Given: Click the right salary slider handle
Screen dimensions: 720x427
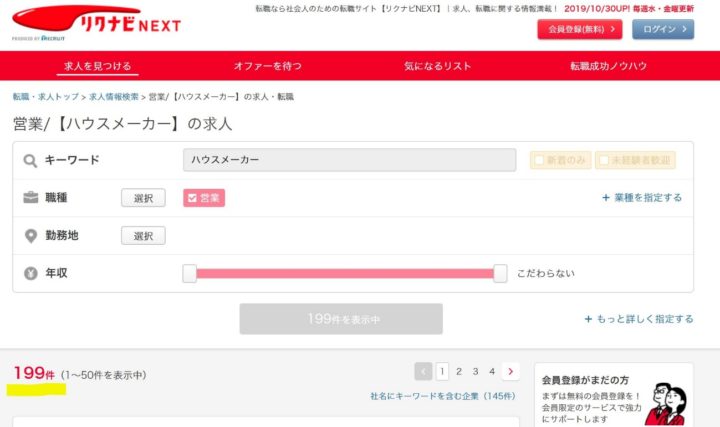Looking at the screenshot, I should [500, 273].
